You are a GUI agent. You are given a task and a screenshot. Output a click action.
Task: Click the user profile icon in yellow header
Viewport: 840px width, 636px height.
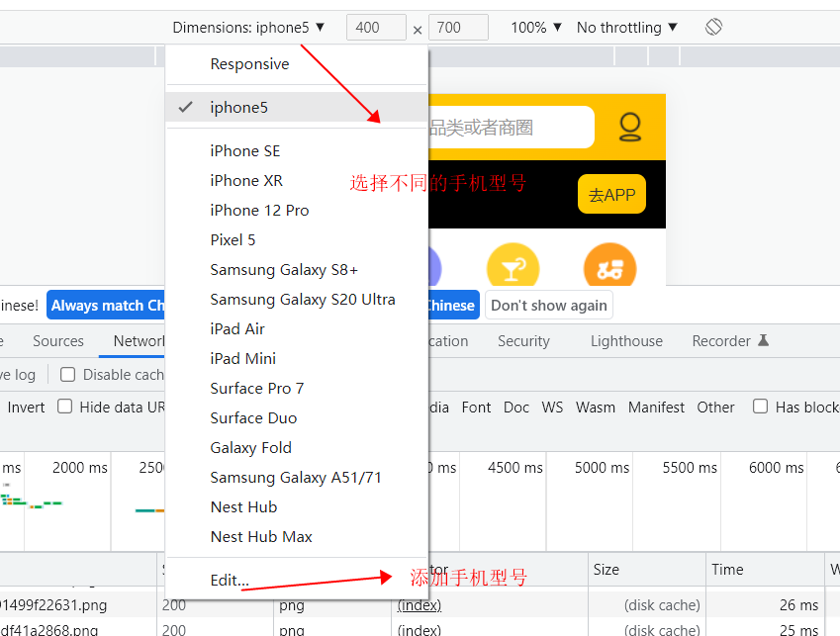630,127
